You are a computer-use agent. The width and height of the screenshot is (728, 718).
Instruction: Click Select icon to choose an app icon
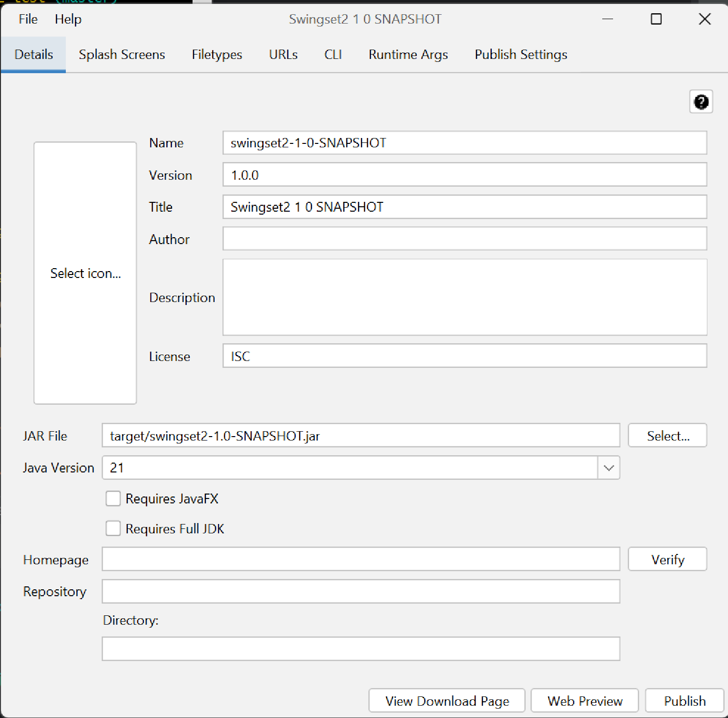coord(85,273)
